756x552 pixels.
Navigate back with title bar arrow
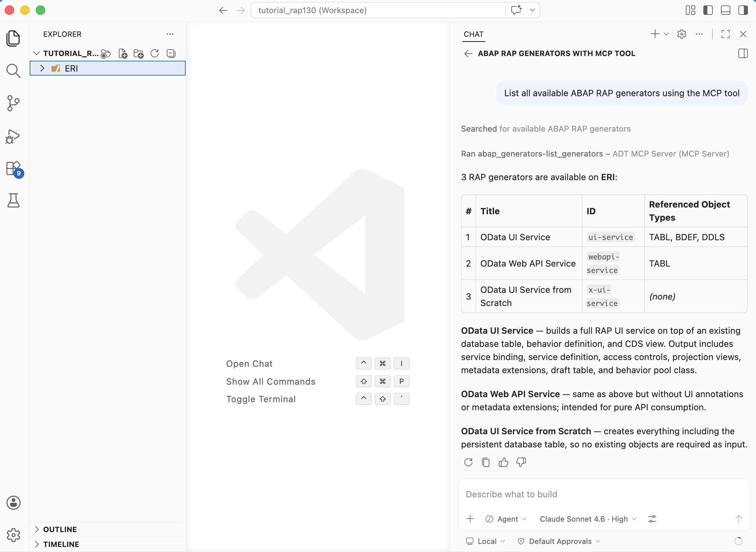pyautogui.click(x=223, y=10)
